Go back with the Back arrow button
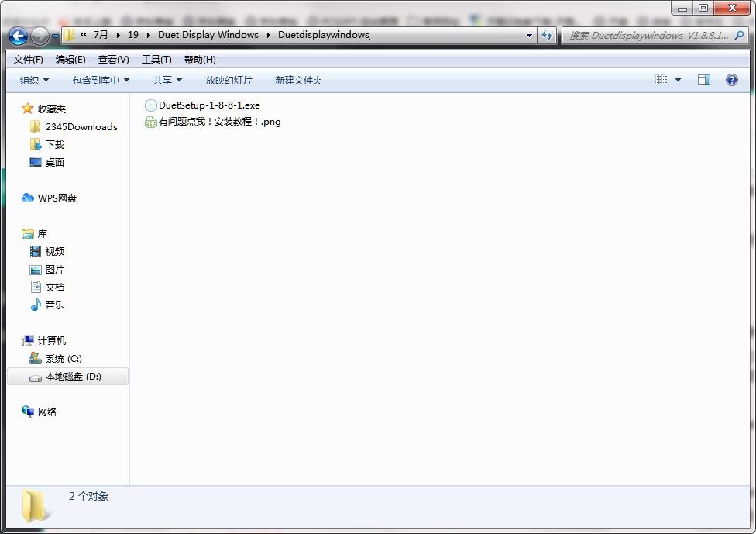This screenshot has height=534, width=756. pos(18,36)
